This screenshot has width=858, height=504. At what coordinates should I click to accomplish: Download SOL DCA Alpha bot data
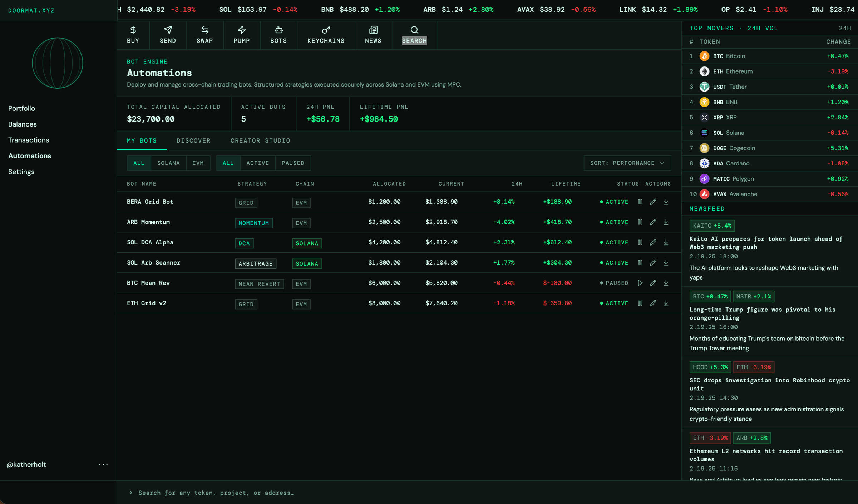(x=666, y=242)
